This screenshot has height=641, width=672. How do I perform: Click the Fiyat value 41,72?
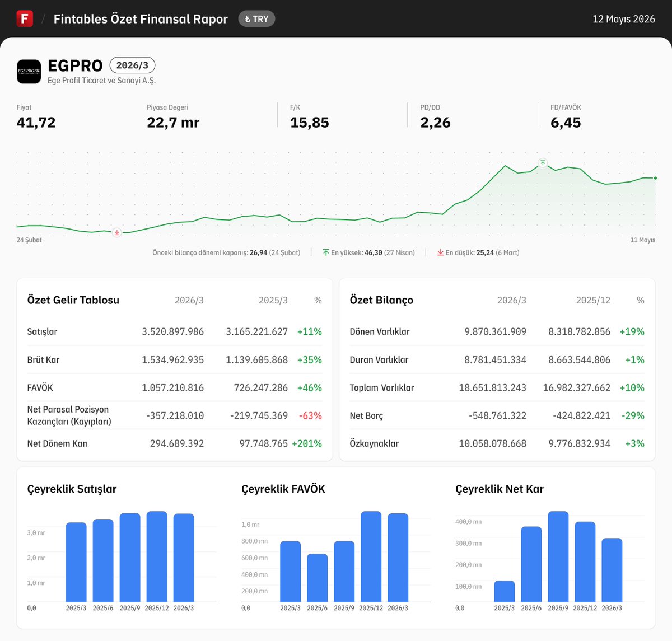point(36,123)
